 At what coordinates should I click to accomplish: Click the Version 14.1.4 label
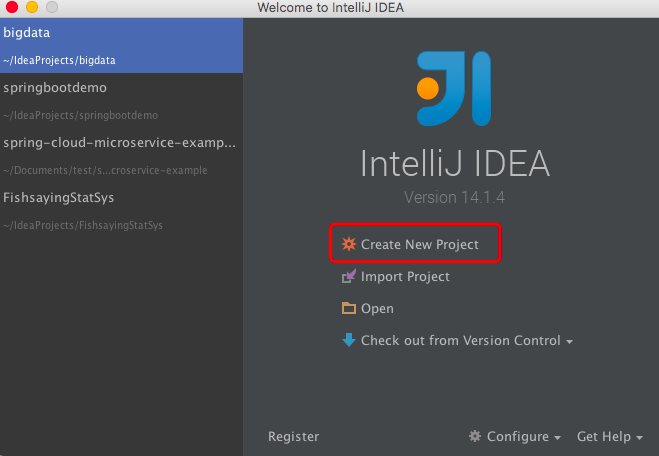(454, 197)
